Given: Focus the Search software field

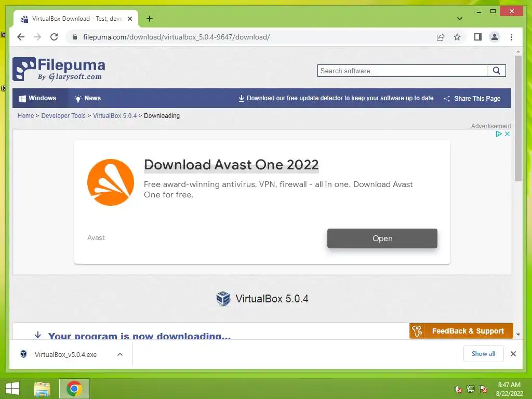Looking at the screenshot, I should pos(402,71).
